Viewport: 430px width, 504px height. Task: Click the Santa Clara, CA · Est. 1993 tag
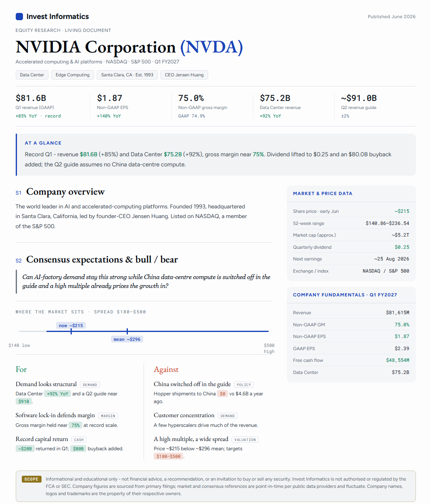[127, 75]
